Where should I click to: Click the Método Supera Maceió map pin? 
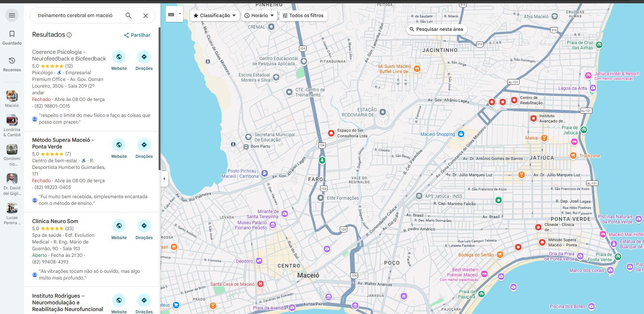(542, 242)
